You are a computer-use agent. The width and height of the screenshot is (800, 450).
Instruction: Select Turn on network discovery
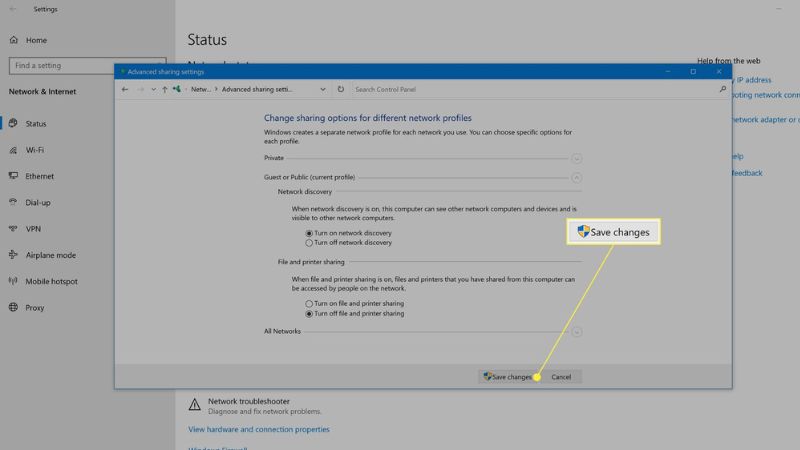(309, 233)
